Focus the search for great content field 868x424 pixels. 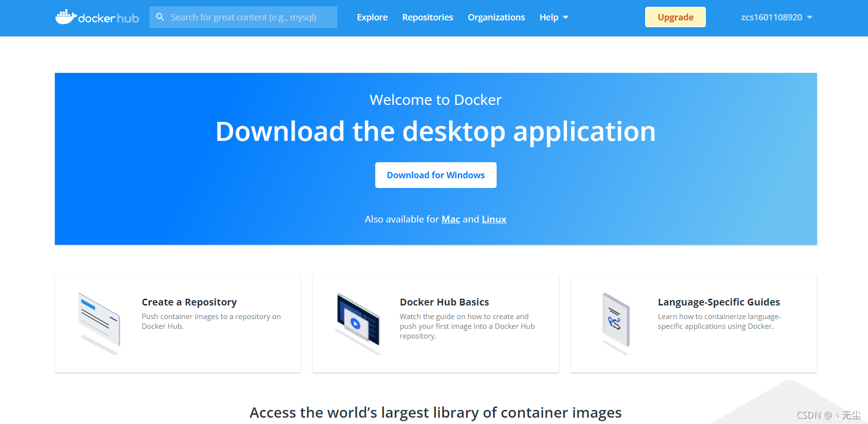click(243, 17)
